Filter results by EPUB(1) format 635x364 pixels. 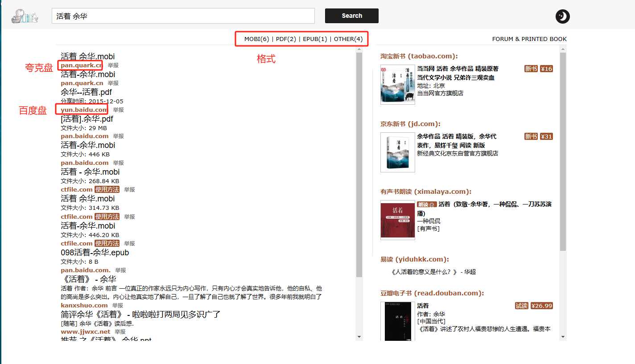tap(315, 39)
